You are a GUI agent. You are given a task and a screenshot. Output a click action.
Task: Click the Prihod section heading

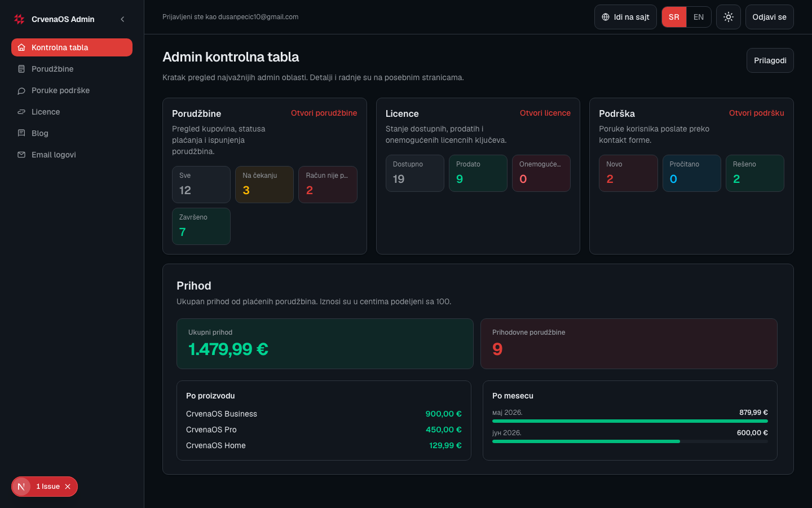coord(194,286)
